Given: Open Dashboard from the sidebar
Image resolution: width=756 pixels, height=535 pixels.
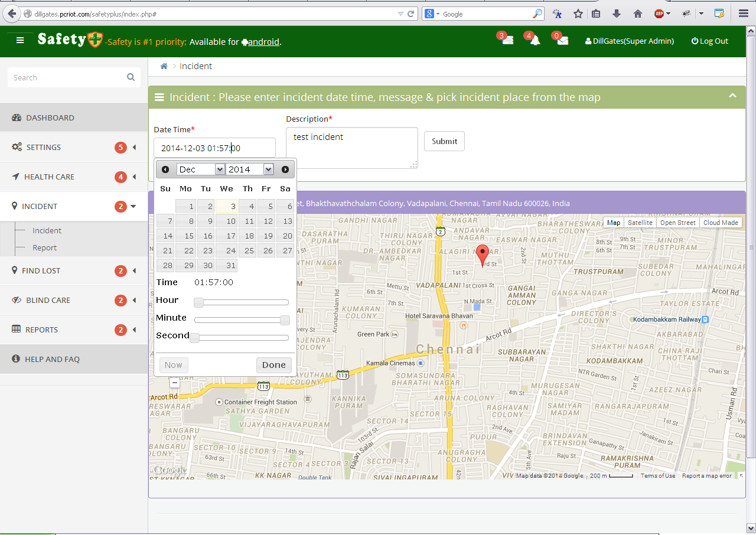Looking at the screenshot, I should [73, 118].
